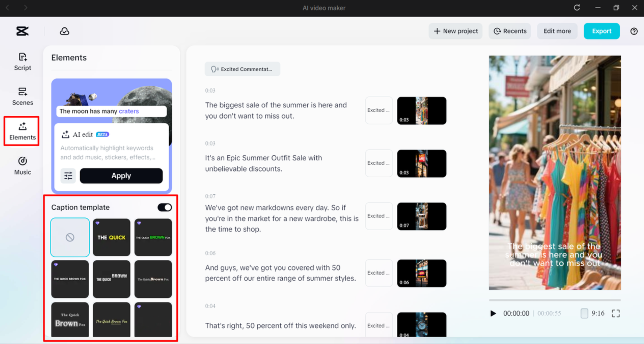Click the refresh icon in title bar
644x344 pixels.
point(577,8)
